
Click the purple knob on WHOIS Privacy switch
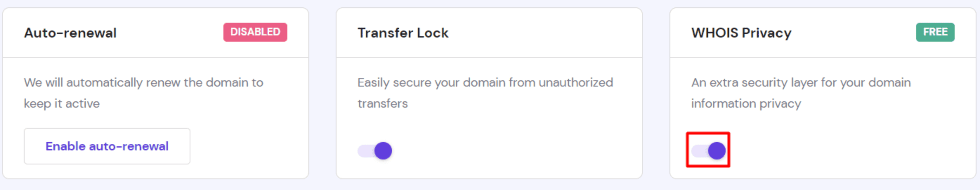click(717, 151)
